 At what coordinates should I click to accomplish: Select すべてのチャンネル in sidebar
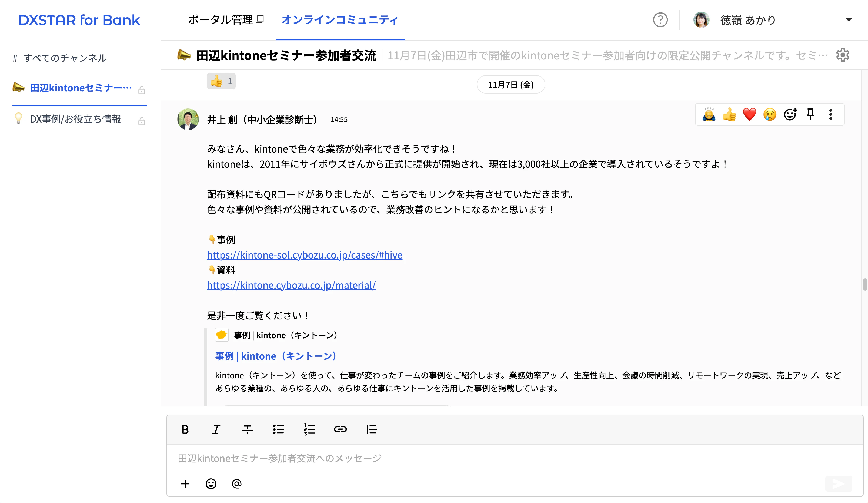tap(60, 58)
